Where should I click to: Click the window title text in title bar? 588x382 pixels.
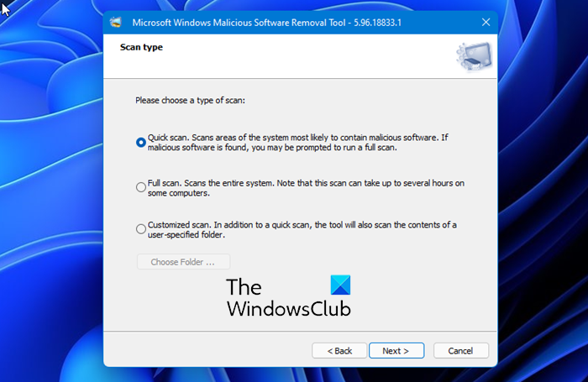[266, 23]
